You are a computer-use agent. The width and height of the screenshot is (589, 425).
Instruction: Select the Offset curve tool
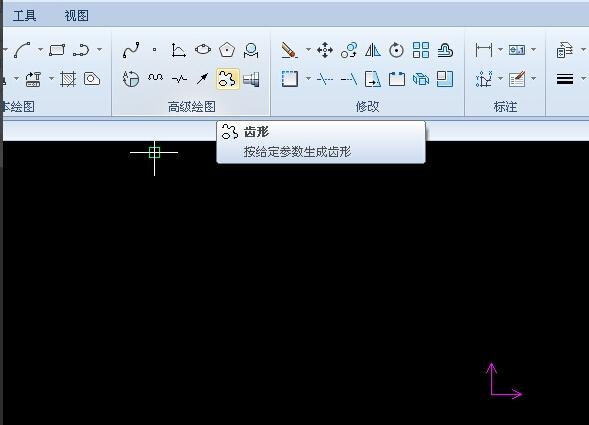tap(445, 50)
